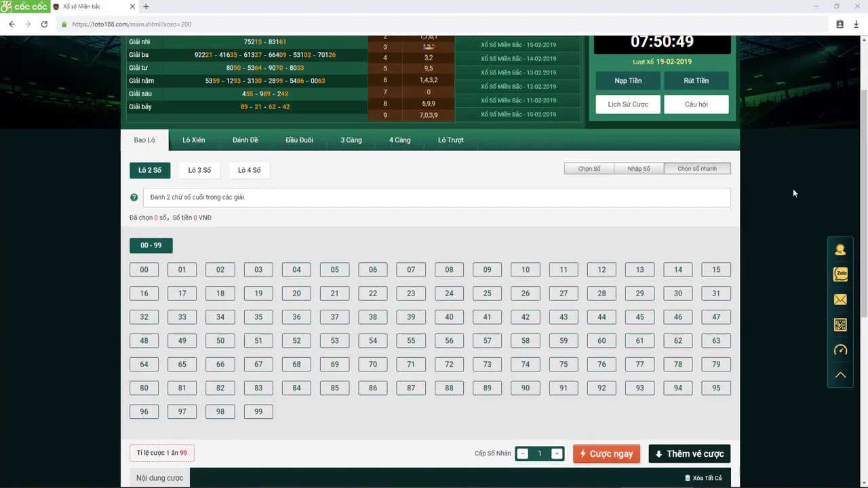Open the customer support avatar icon
This screenshot has height=488, width=868.
pyautogui.click(x=840, y=249)
